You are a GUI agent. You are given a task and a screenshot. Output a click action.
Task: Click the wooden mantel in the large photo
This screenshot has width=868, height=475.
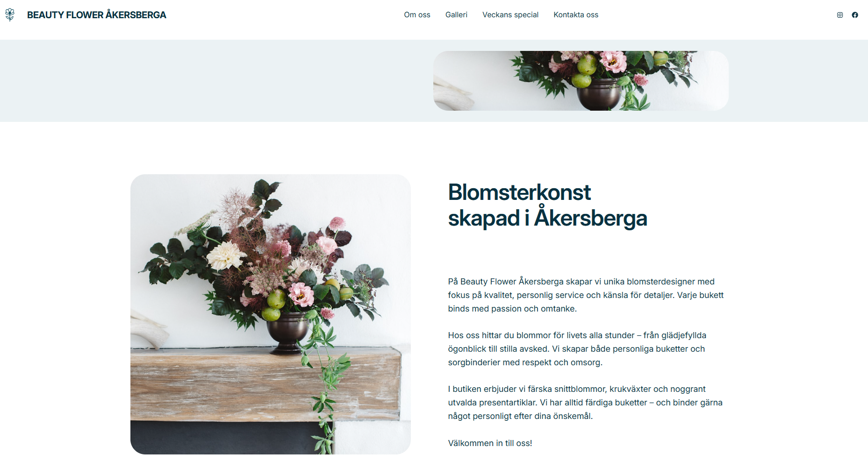click(x=265, y=384)
